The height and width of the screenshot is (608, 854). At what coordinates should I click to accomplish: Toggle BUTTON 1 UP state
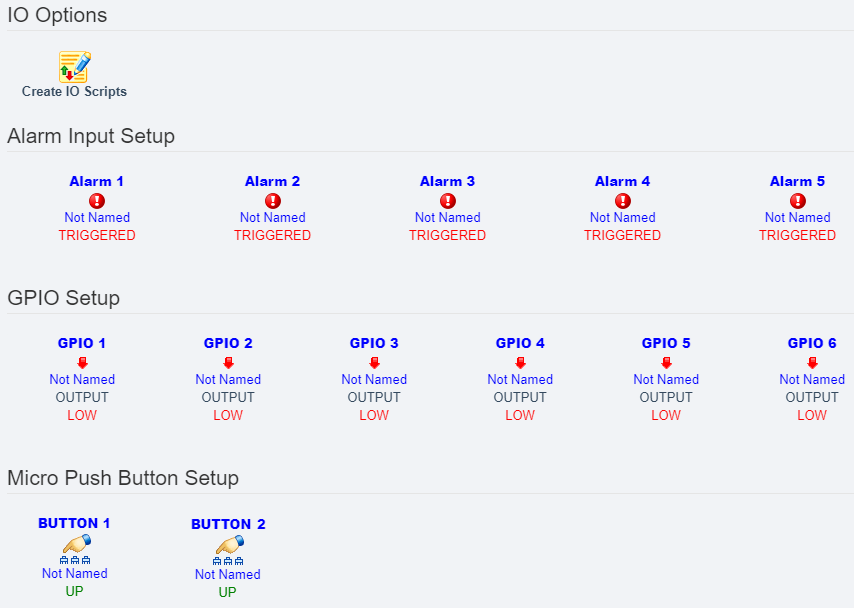(74, 591)
